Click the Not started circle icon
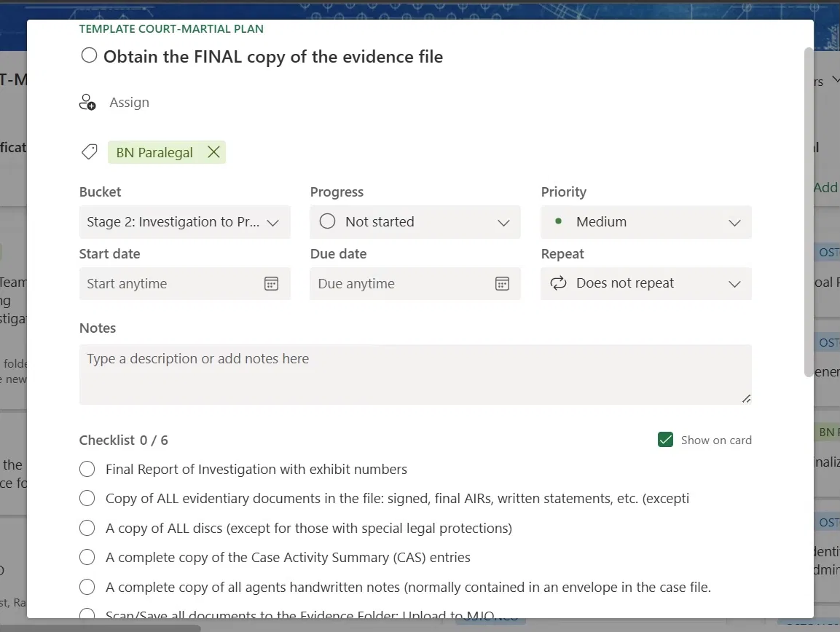Screen dimensions: 840x632 (x=327, y=221)
